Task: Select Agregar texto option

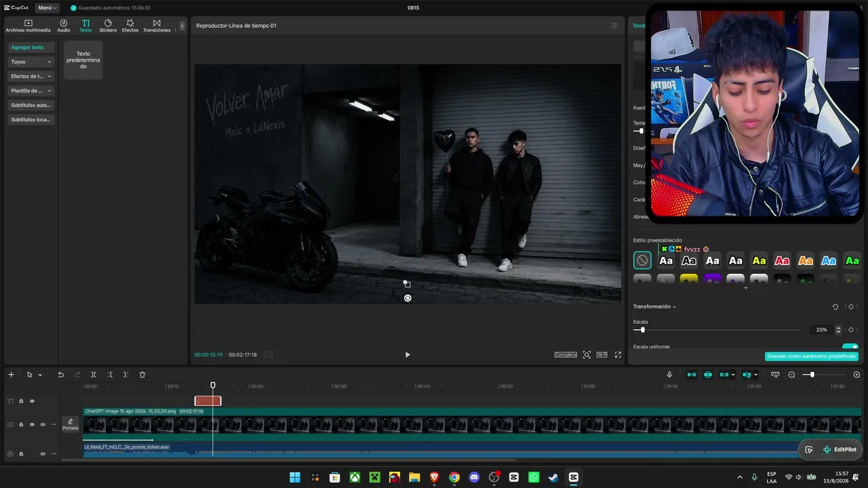Action: pos(31,47)
